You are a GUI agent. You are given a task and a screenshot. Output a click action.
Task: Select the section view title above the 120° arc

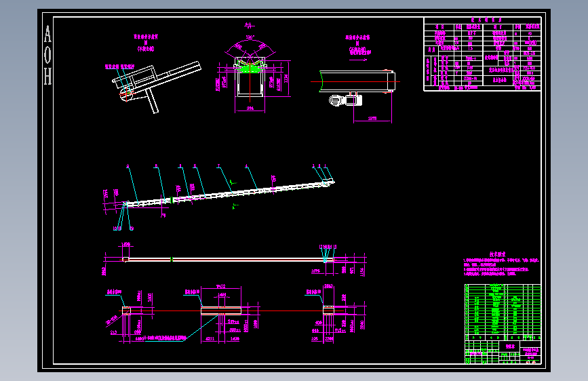pyautogui.click(x=250, y=26)
